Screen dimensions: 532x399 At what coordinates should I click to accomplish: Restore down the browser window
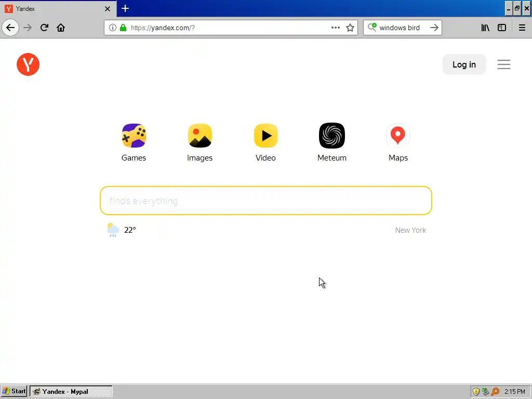(517, 9)
